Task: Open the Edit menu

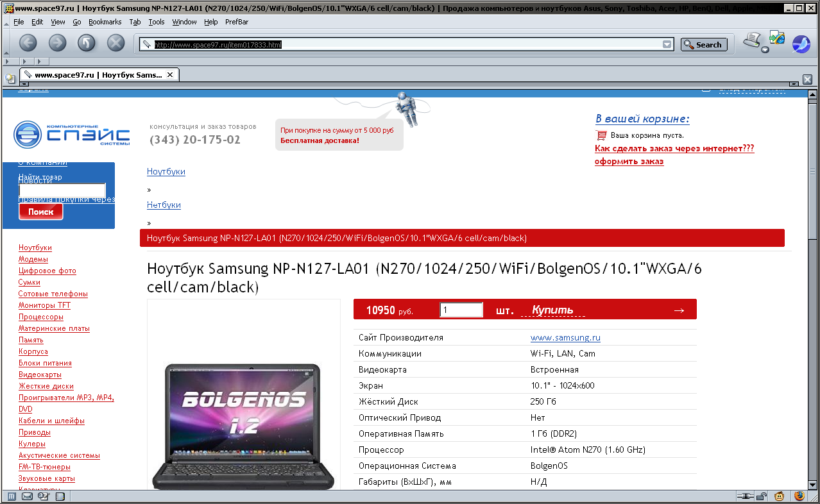Action: 37,22
